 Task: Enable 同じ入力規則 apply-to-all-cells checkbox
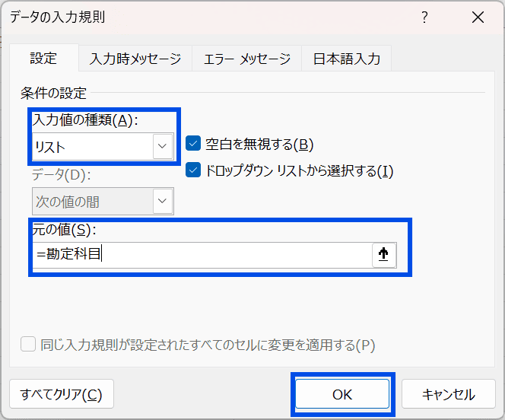click(x=28, y=344)
